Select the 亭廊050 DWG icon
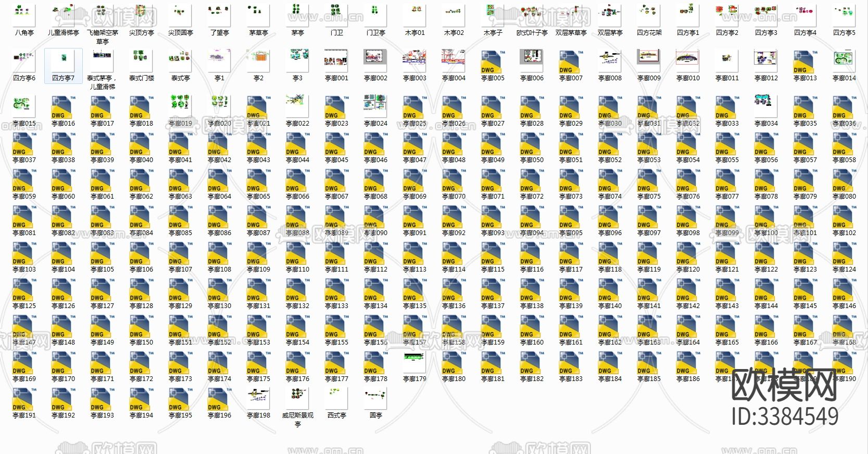Image resolution: width=868 pixels, height=454 pixels. [532, 143]
